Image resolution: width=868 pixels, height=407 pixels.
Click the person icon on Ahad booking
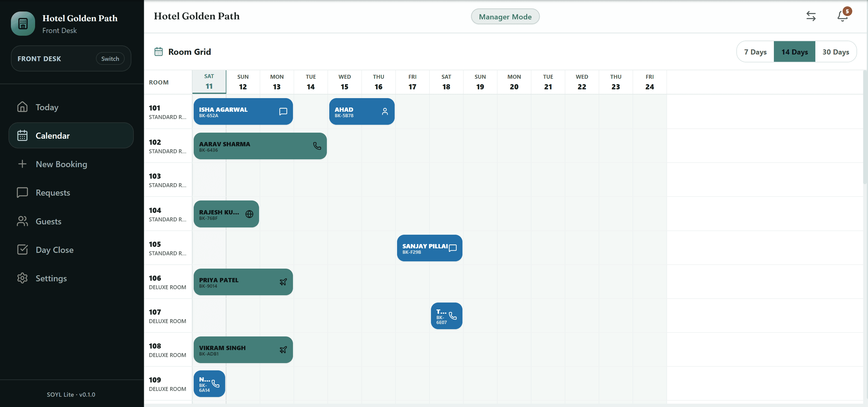385,111
